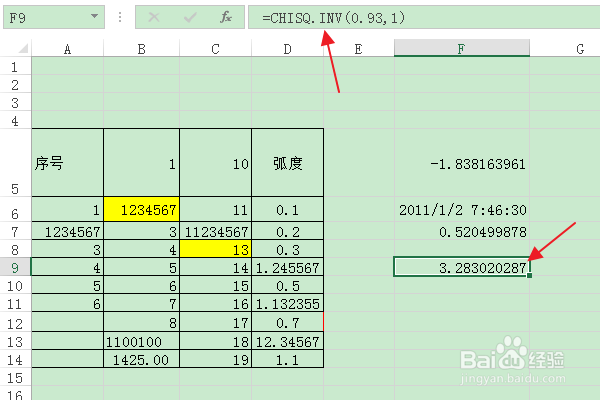Select column A header
This screenshot has height=400, width=600.
67,49
